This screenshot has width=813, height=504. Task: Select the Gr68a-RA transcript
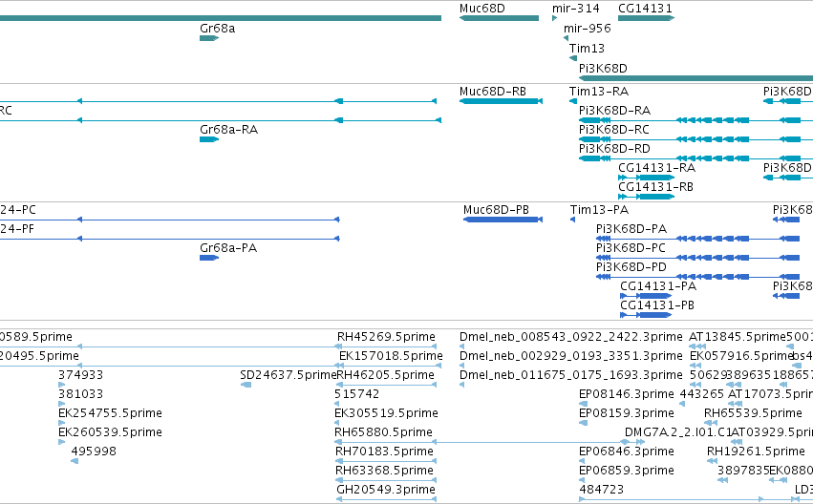coord(209,139)
